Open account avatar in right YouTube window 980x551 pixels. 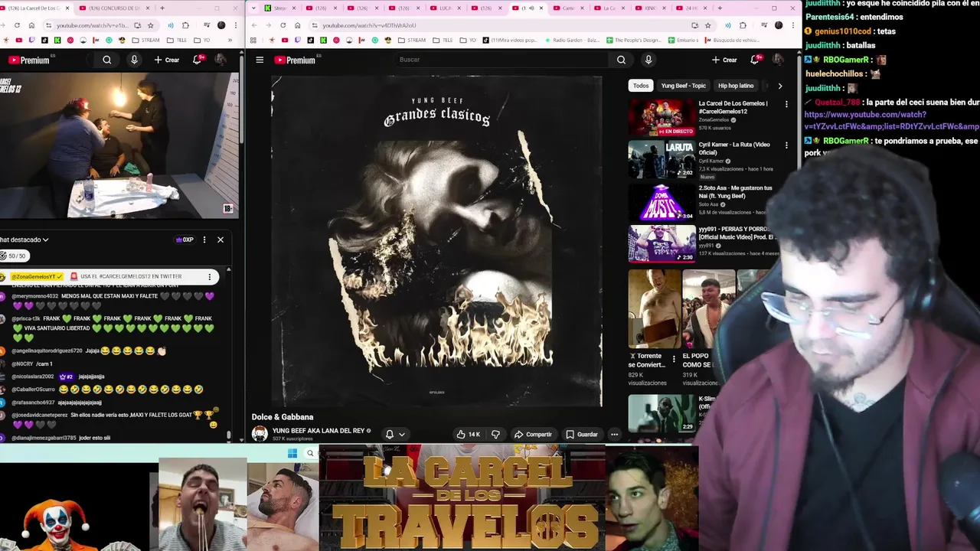tap(778, 60)
